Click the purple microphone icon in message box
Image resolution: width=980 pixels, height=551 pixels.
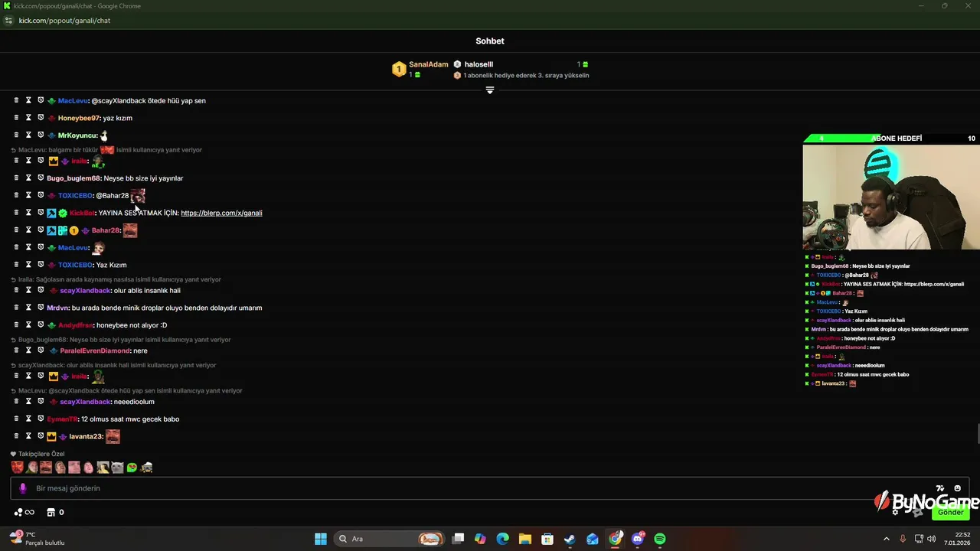click(x=22, y=488)
